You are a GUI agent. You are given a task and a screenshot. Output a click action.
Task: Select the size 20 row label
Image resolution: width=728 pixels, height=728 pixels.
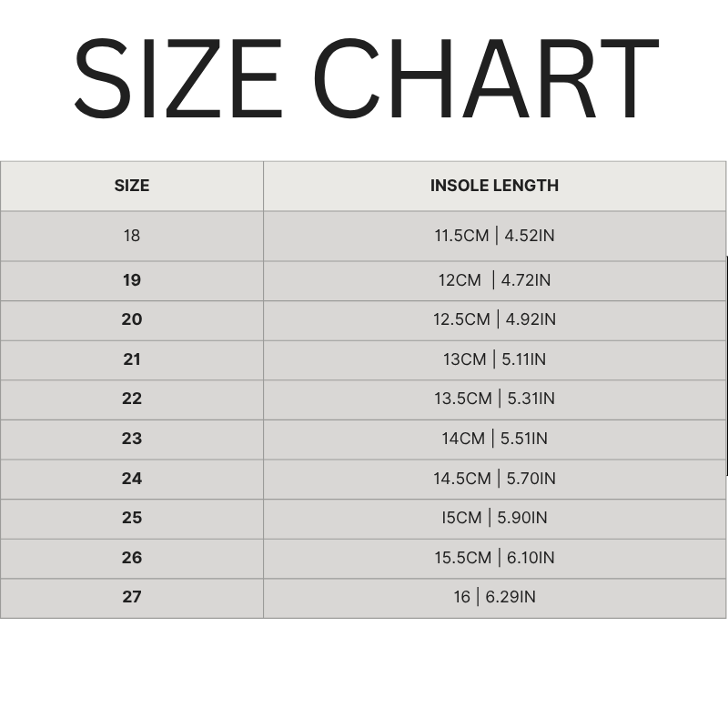[x=132, y=319]
